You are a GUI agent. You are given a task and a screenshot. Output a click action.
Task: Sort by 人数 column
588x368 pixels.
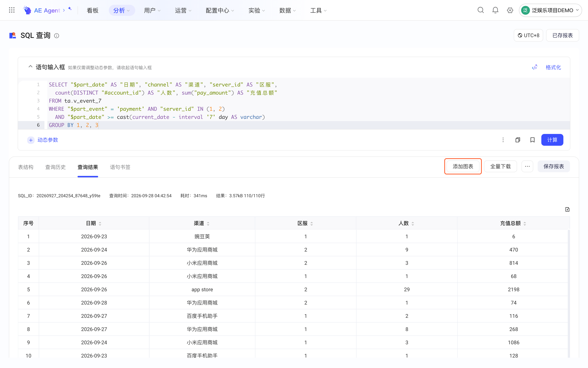tap(413, 223)
